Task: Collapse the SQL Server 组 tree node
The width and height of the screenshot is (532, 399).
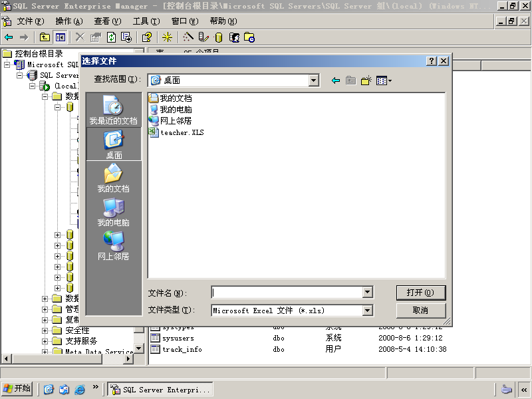Action: pyautogui.click(x=20, y=75)
